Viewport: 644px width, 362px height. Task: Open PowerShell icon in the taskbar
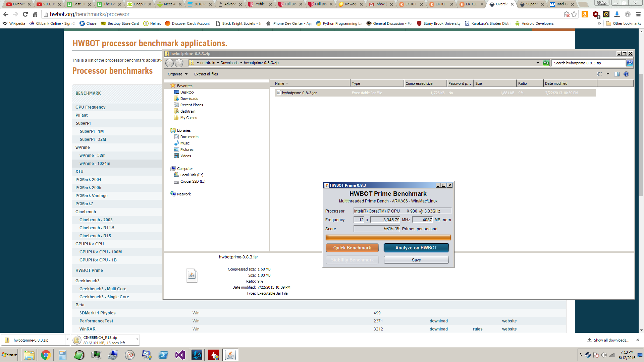tap(163, 355)
